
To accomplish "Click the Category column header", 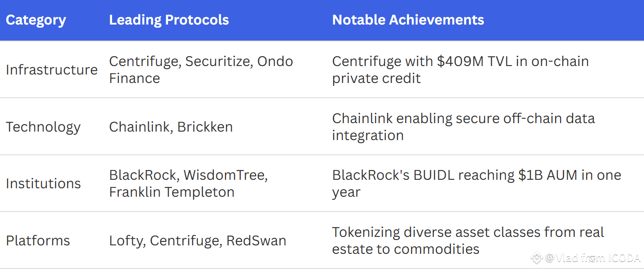I will (x=36, y=20).
